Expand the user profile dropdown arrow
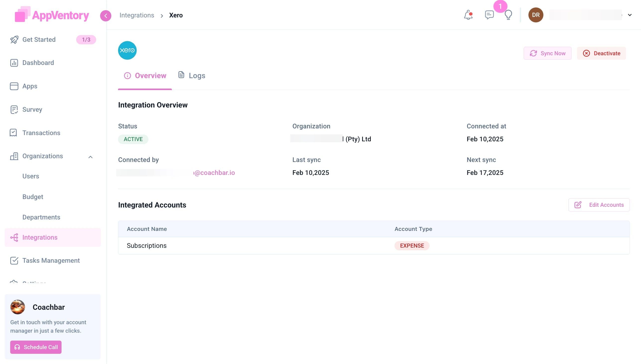Image resolution: width=641 pixels, height=364 pixels. (630, 15)
